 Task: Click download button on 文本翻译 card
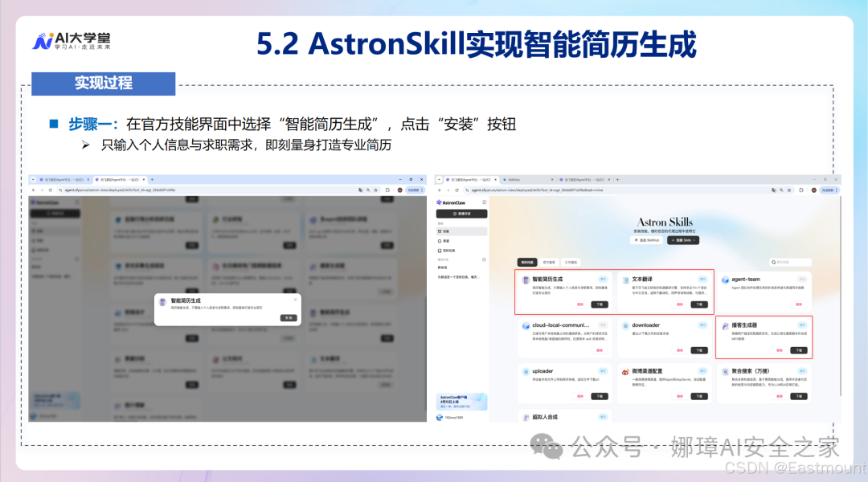point(699,304)
